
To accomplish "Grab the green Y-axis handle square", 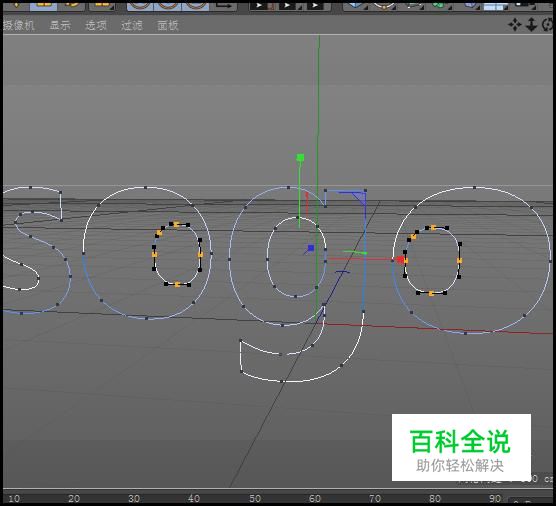I will pyautogui.click(x=300, y=157).
